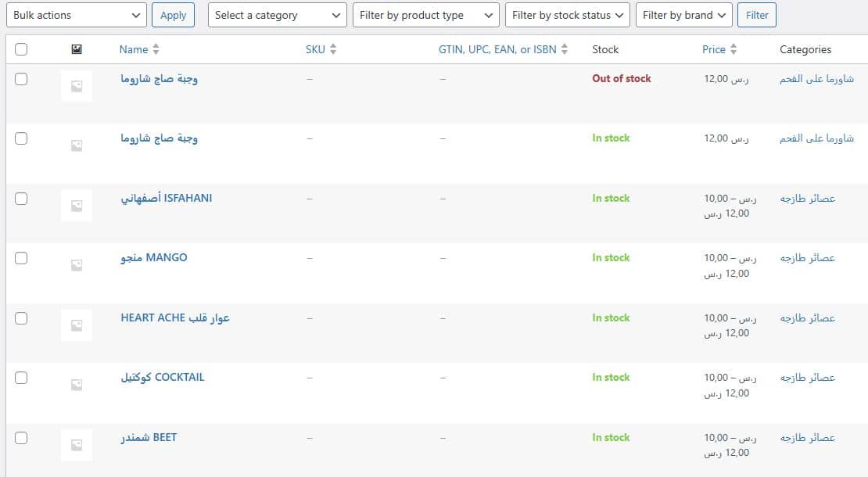Check the box for ISFAHANI product
Viewport: 868px width, 477px height.
pos(21,199)
